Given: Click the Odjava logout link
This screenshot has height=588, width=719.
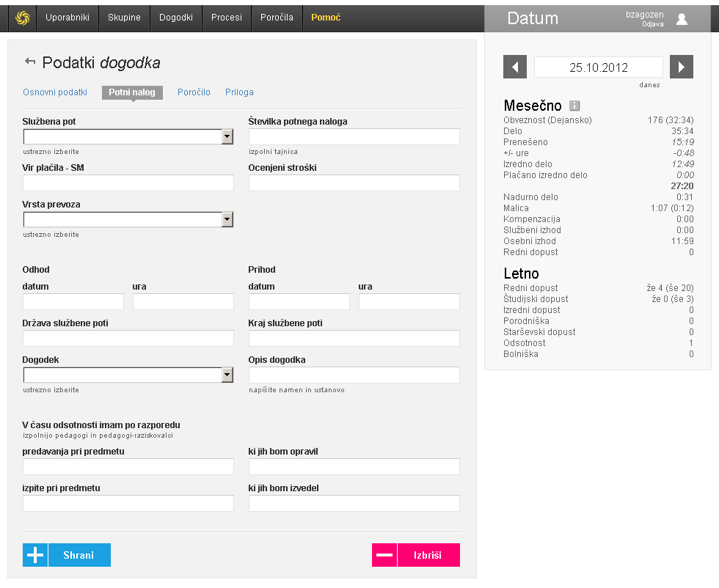Looking at the screenshot, I should [652, 24].
